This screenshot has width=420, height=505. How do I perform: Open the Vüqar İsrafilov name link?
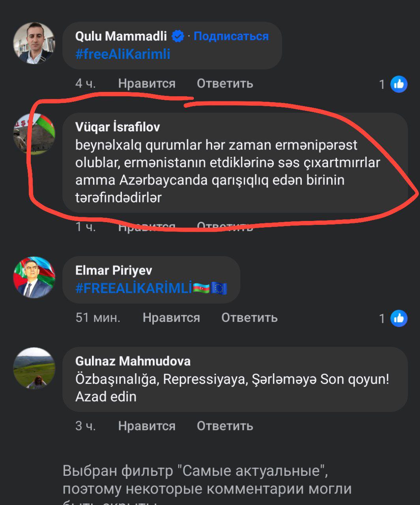[117, 127]
